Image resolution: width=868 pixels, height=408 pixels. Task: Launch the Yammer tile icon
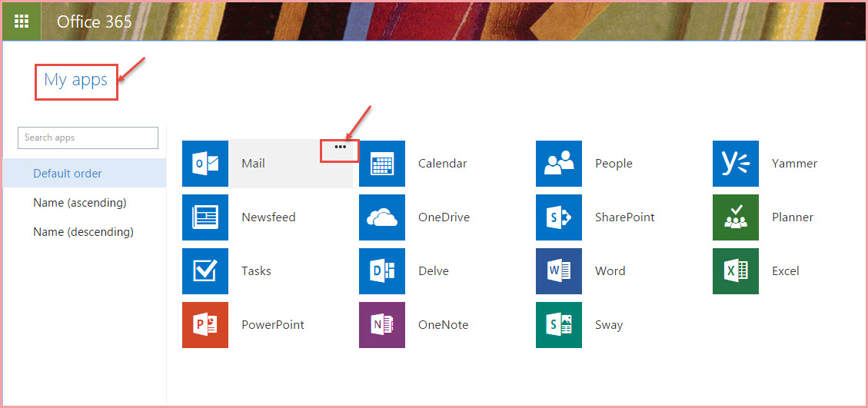click(x=736, y=164)
